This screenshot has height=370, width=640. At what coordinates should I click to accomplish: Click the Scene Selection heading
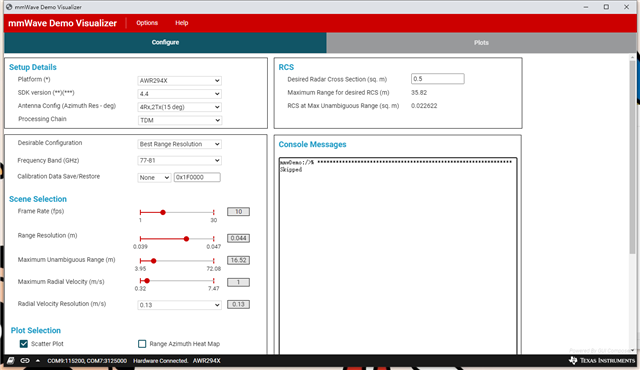[38, 199]
